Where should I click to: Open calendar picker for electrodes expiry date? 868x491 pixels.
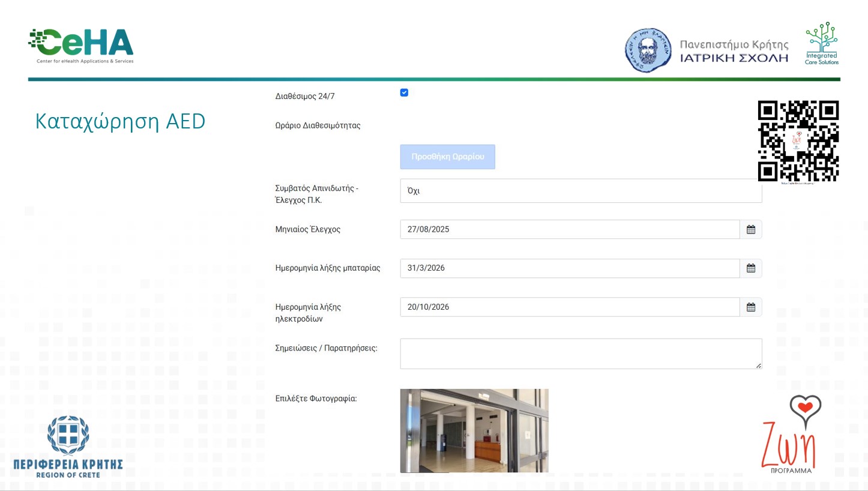pos(750,307)
